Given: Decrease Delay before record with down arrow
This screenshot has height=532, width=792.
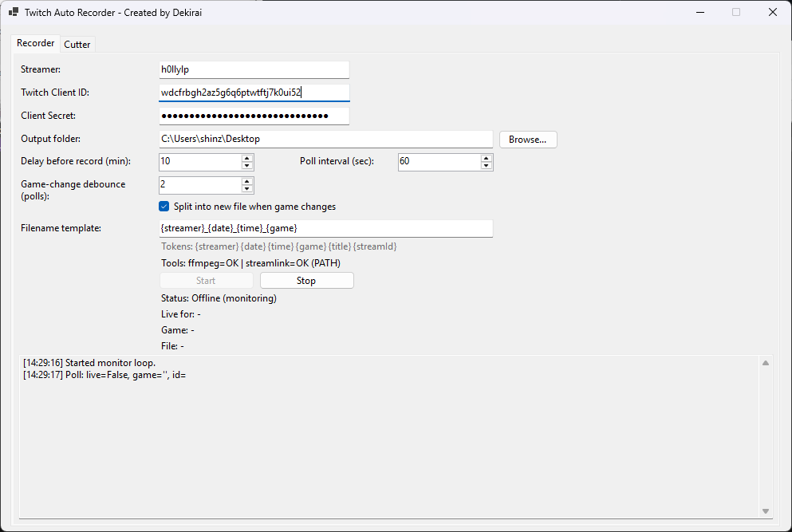Looking at the screenshot, I should pyautogui.click(x=247, y=166).
